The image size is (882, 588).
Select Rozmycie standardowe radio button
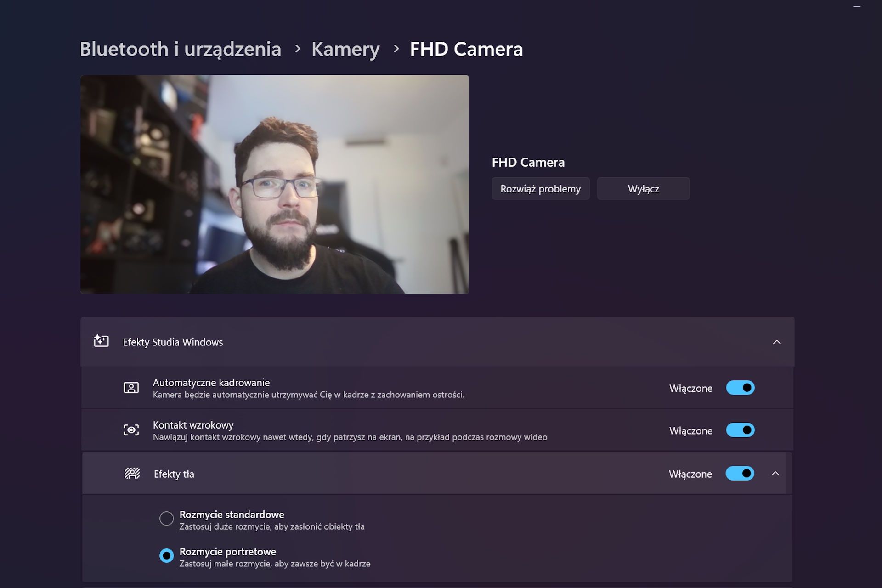tap(166, 519)
